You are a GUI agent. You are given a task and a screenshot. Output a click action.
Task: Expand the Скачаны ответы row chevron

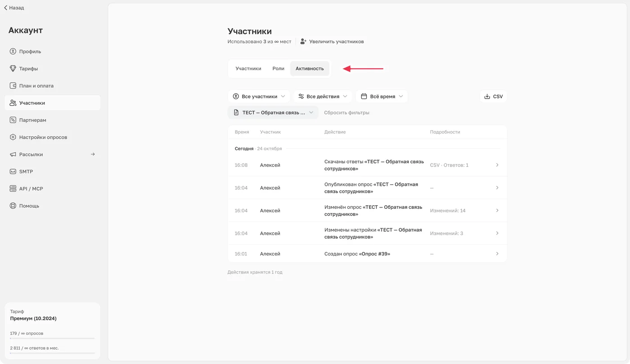coord(497,165)
